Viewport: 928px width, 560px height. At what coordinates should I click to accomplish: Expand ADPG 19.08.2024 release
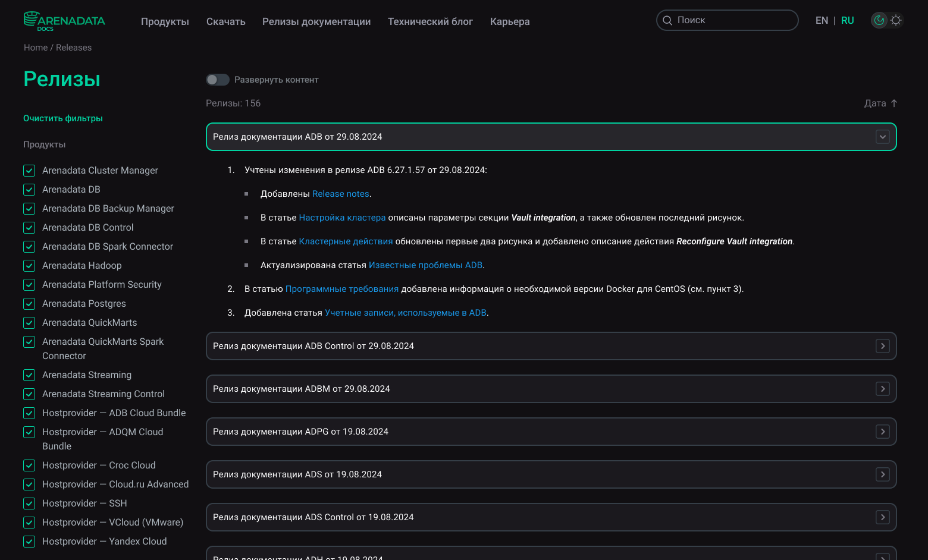[x=883, y=432]
